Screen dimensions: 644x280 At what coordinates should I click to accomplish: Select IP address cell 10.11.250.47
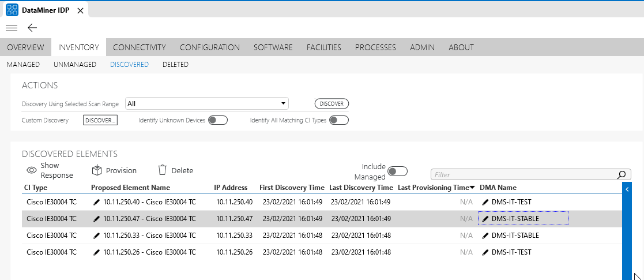(235, 219)
